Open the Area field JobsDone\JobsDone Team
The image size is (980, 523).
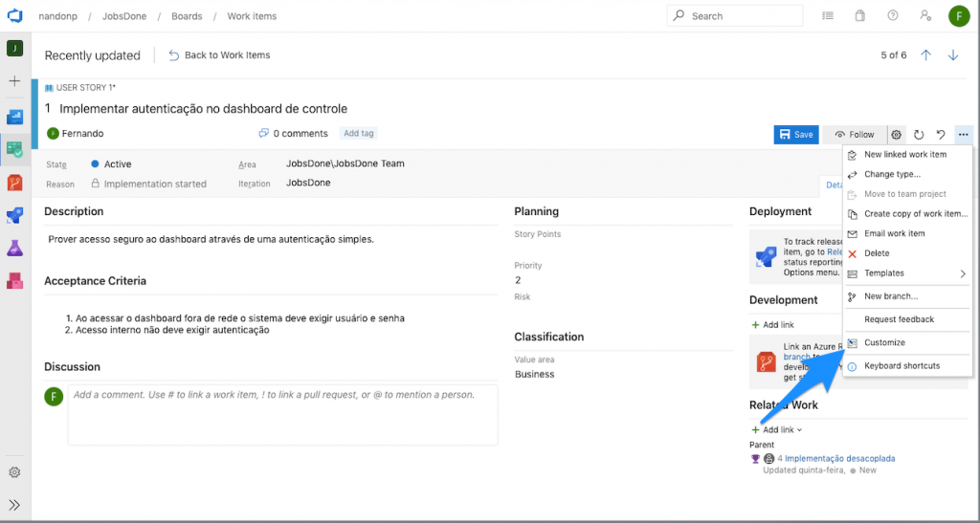pos(345,163)
